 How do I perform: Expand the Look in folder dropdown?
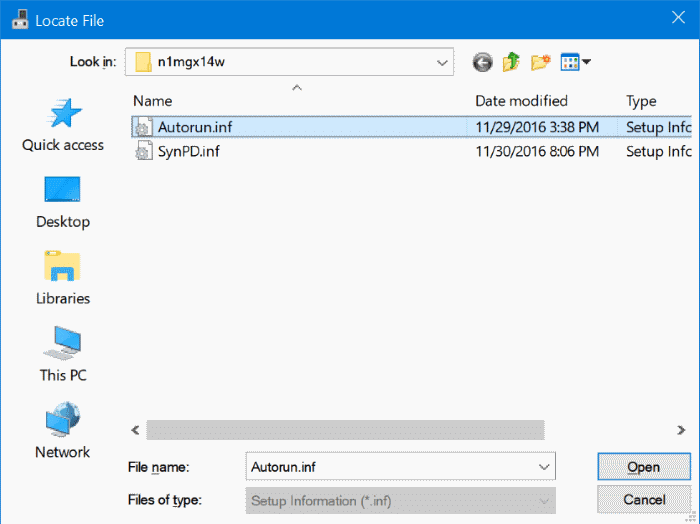pos(443,62)
